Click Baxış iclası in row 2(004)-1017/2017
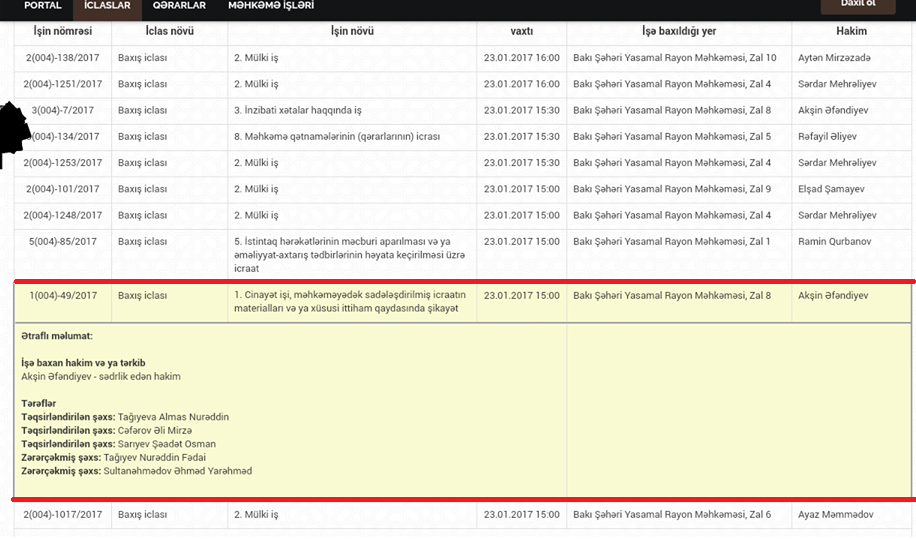Viewport: 916px width, 540px height. (143, 515)
